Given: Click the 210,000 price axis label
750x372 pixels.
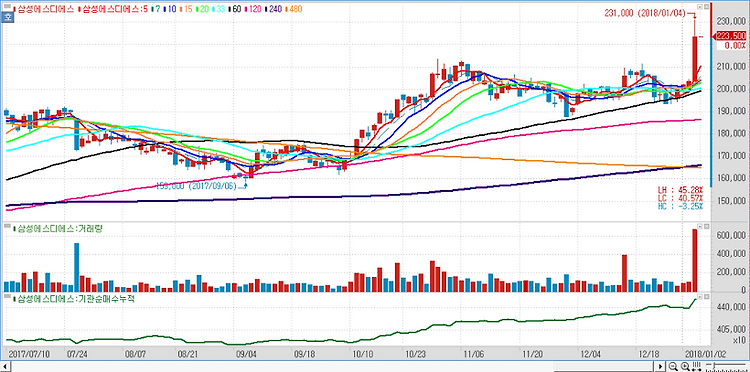Looking at the screenshot, I should point(731,66).
